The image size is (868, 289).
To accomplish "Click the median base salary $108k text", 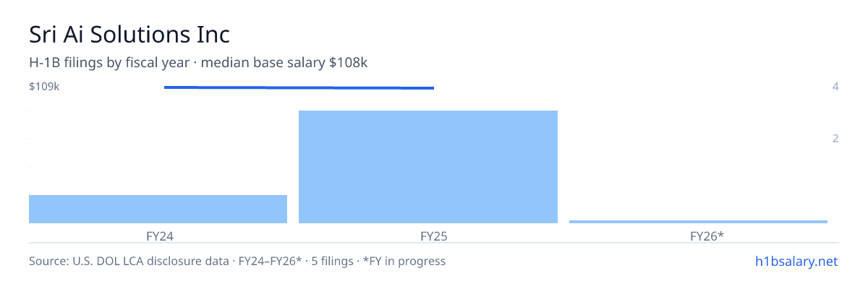I will (284, 63).
